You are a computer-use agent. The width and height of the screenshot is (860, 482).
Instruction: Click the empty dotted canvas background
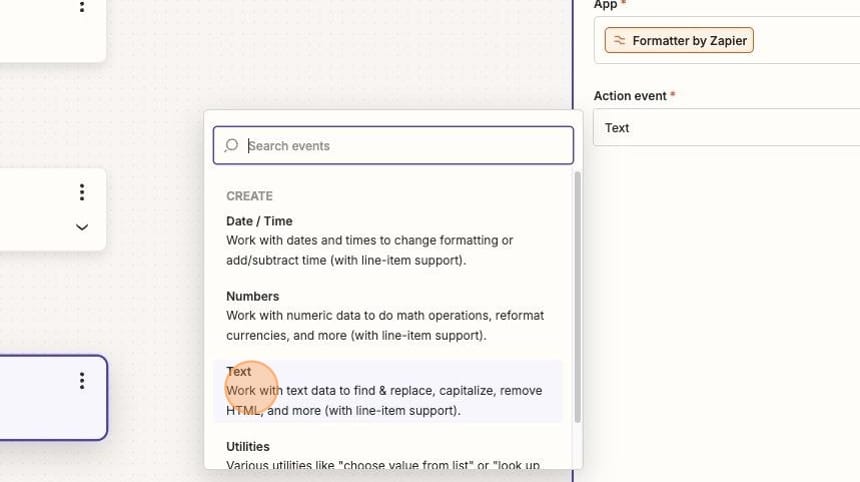pos(340,55)
